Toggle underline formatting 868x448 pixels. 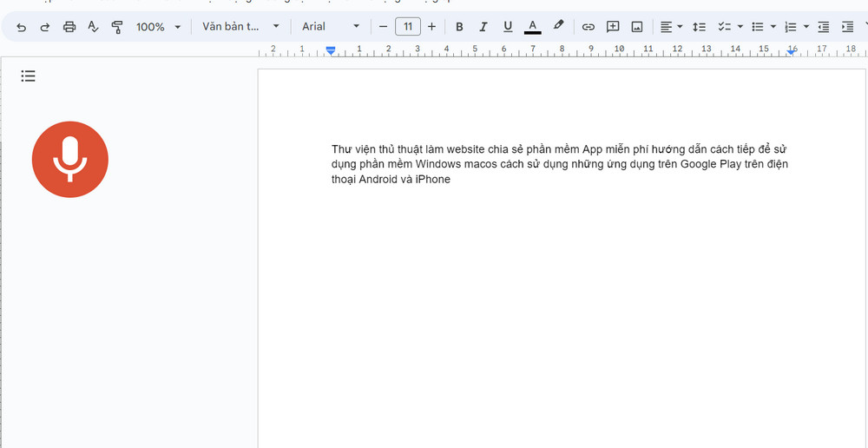tap(508, 27)
